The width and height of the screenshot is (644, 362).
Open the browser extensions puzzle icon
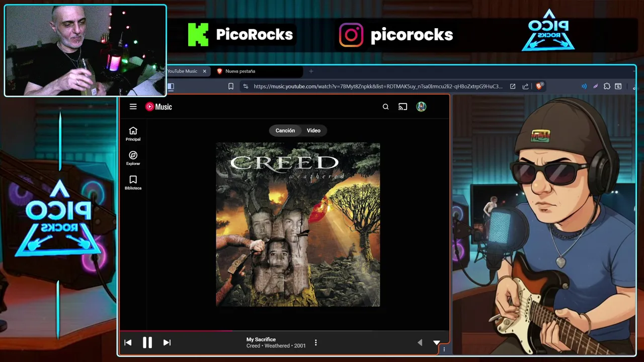click(x=607, y=86)
